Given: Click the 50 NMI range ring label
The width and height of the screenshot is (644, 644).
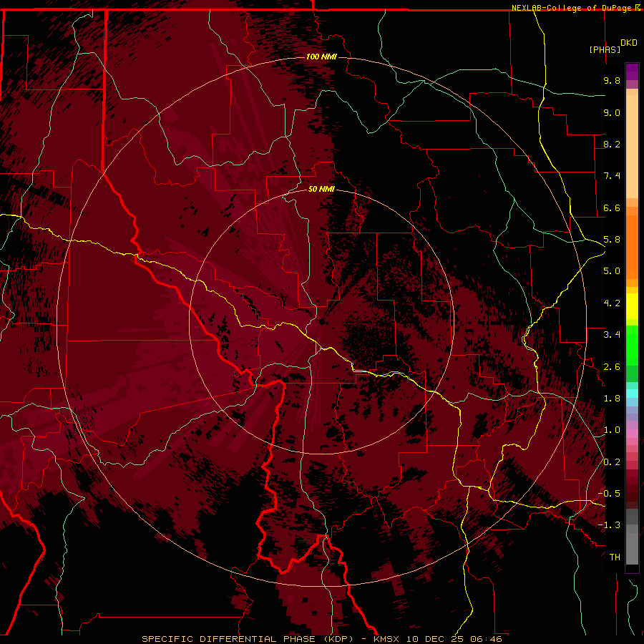Looking at the screenshot, I should pyautogui.click(x=321, y=189).
